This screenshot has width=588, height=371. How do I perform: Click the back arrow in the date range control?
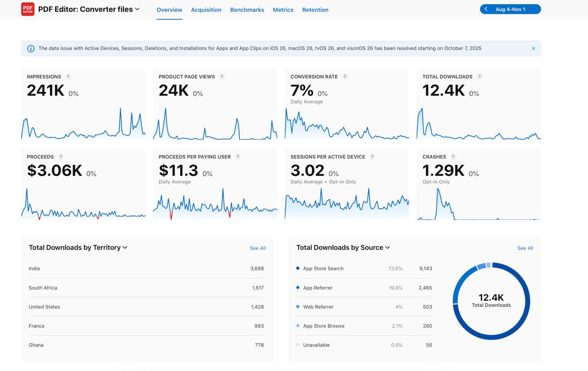click(x=486, y=8)
